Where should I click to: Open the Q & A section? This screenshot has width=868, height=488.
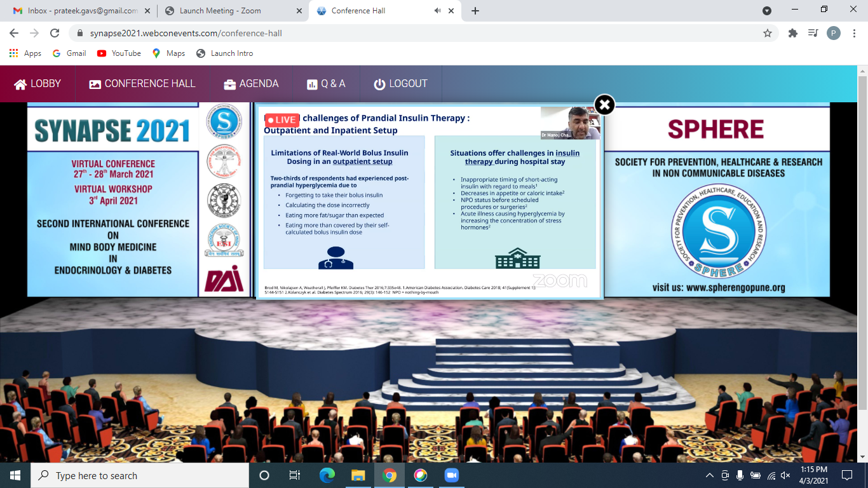pos(326,84)
